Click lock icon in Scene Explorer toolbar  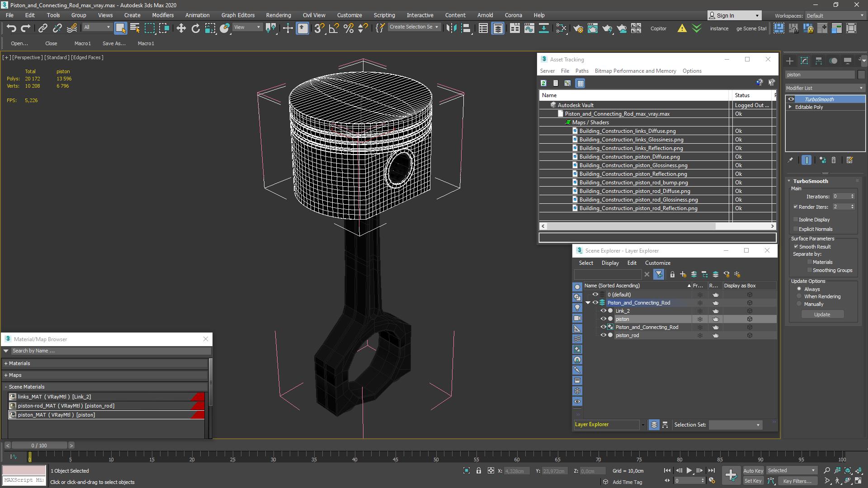[672, 274]
